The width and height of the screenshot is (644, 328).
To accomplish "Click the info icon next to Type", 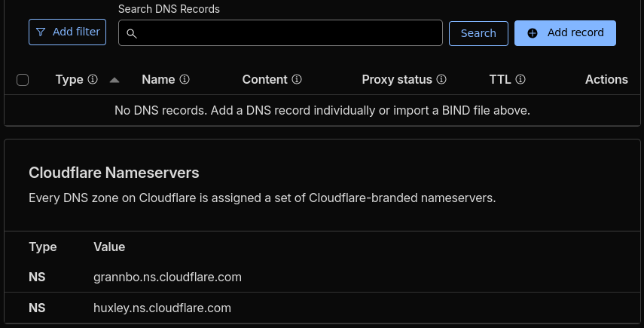I will 93,79.
